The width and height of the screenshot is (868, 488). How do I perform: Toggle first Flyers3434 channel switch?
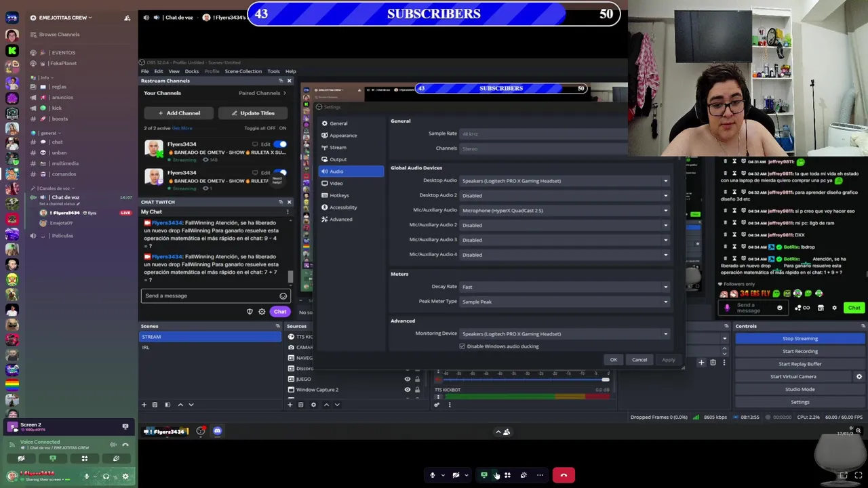(280, 144)
